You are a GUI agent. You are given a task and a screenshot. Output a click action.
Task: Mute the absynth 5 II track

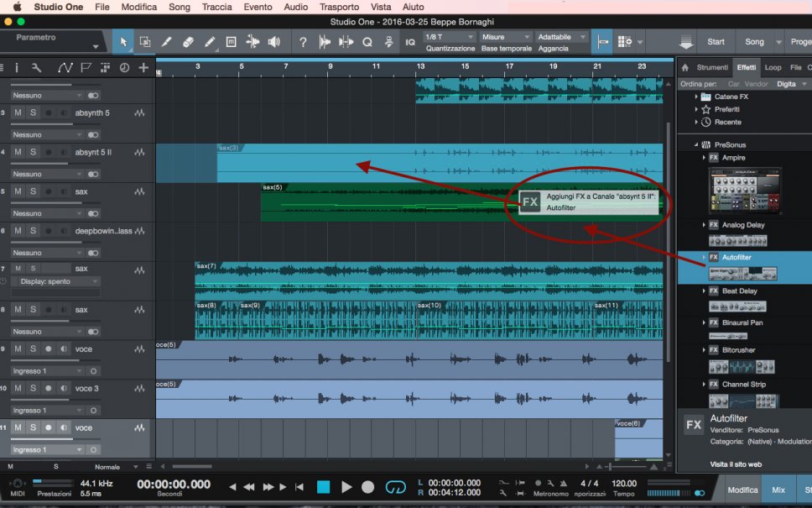(18, 152)
